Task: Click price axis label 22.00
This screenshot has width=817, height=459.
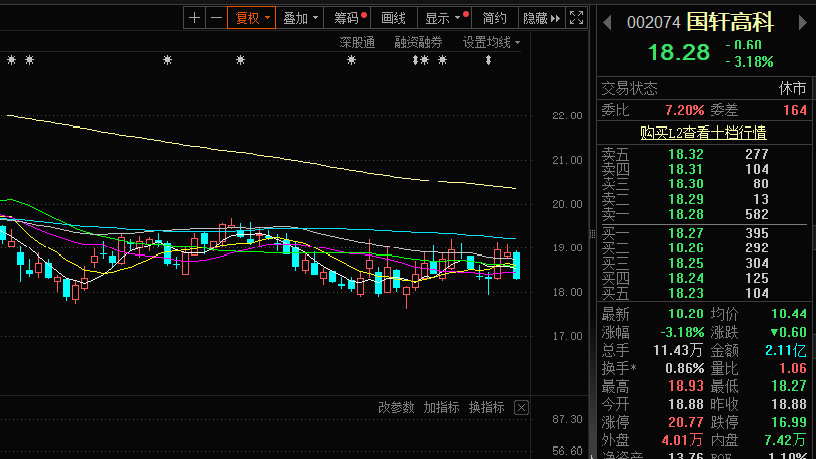Action: pos(567,116)
